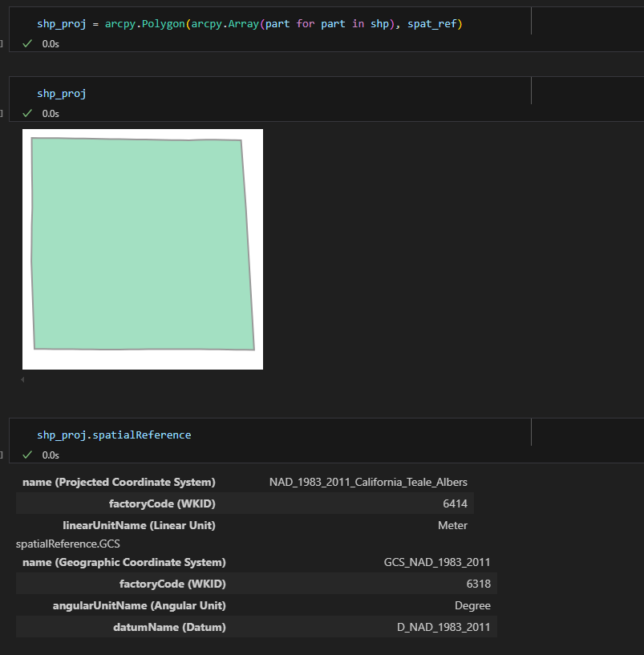
Task: Click the angularUnitName (Angular Unit) label
Action: pyautogui.click(x=140, y=606)
